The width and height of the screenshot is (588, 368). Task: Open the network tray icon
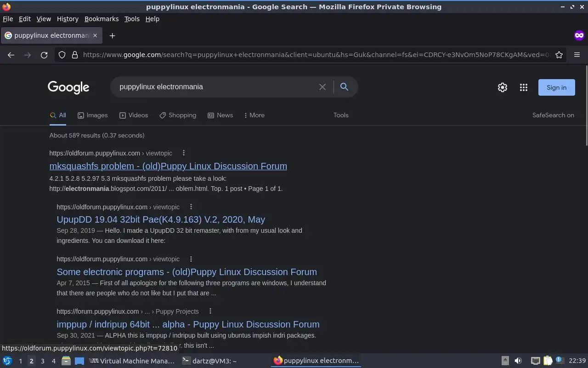(535, 361)
